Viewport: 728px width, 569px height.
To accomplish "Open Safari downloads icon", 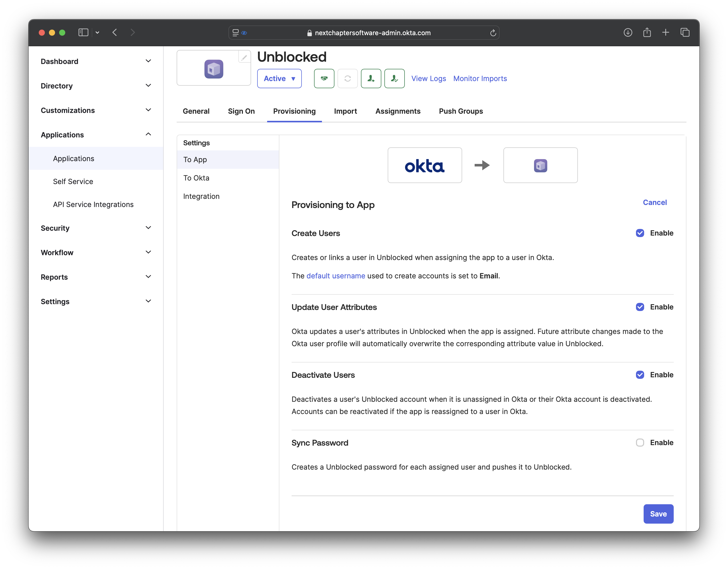I will click(628, 33).
